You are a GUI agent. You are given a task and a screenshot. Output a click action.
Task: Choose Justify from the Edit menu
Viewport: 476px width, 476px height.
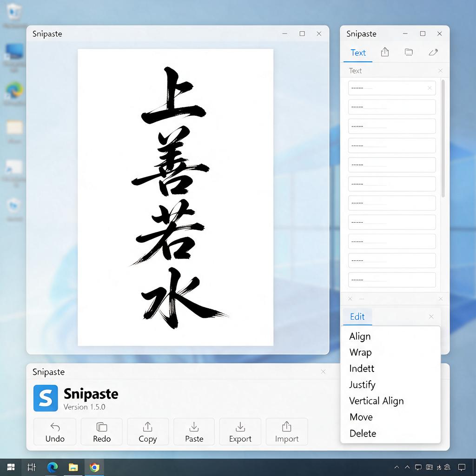[362, 384]
